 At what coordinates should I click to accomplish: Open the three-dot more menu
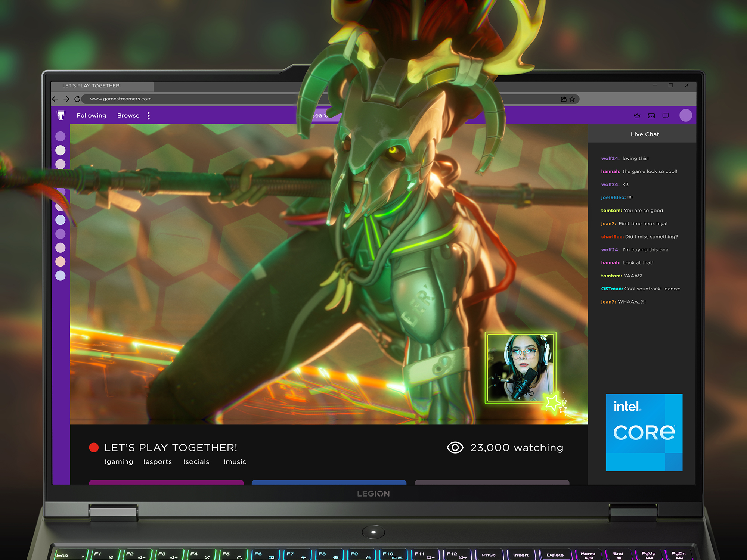tap(149, 116)
